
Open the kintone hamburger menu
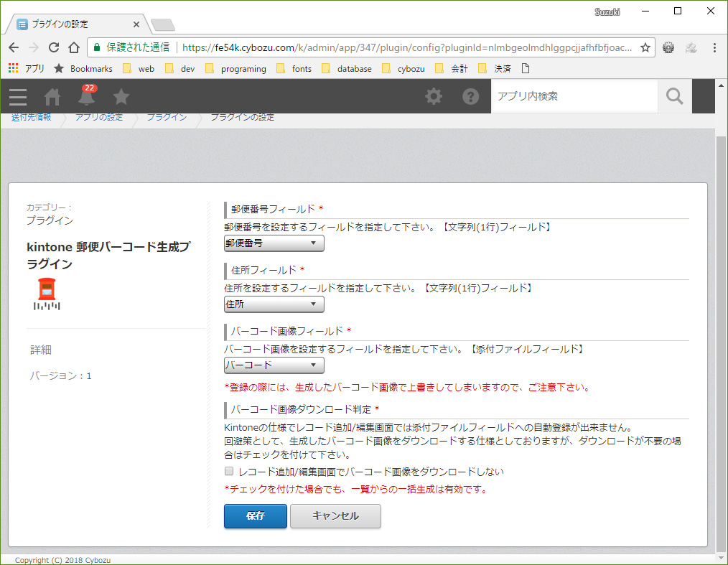pos(18,97)
